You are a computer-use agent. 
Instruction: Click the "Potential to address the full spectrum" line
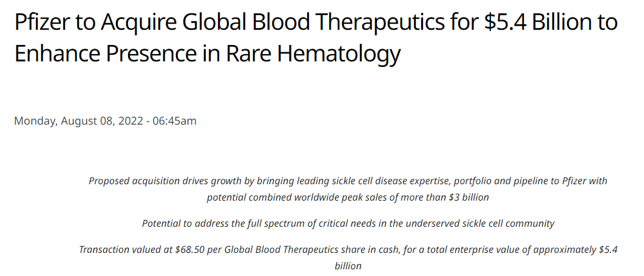click(348, 224)
